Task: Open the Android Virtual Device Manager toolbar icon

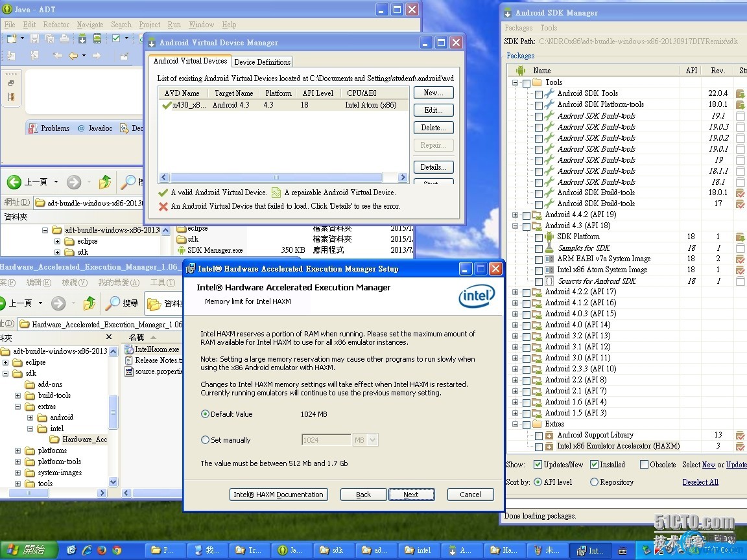Action: (x=97, y=39)
